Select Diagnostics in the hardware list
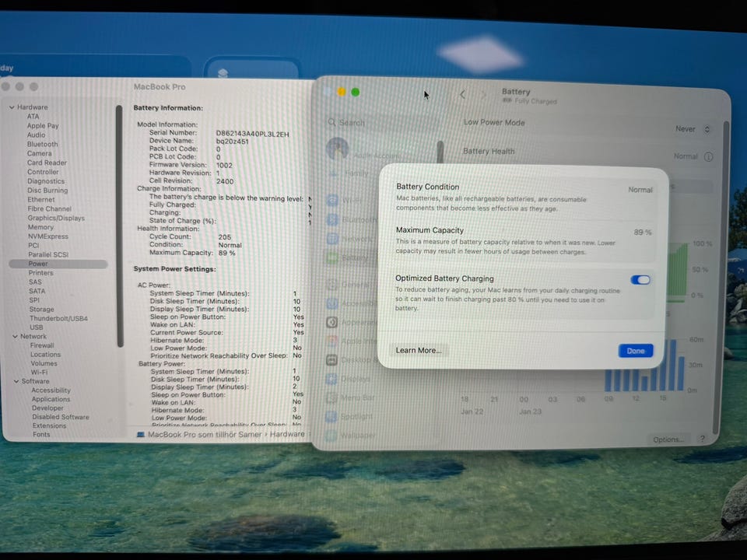The width and height of the screenshot is (747, 560). tap(46, 181)
